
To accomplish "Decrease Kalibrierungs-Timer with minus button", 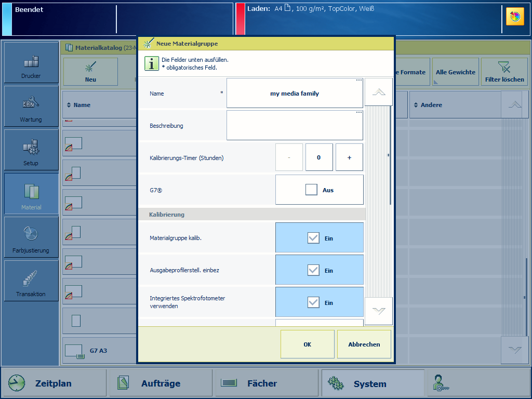I will [289, 157].
